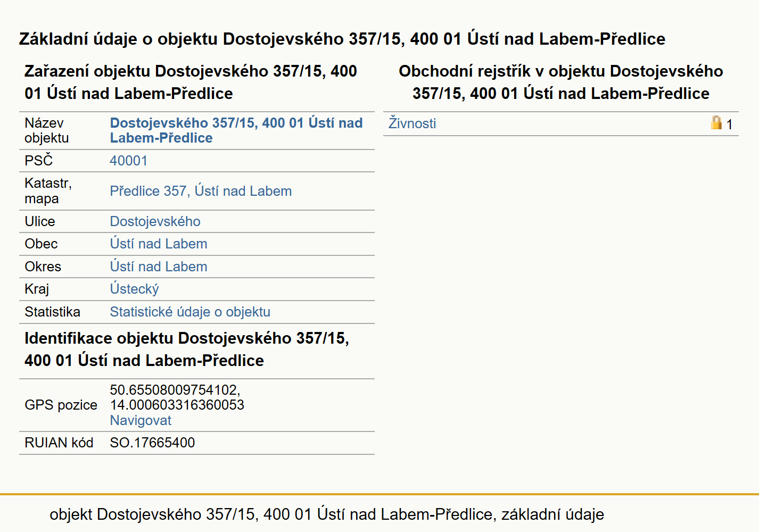
Task: Click the Identifikace objektu section heading
Action: [x=187, y=349]
